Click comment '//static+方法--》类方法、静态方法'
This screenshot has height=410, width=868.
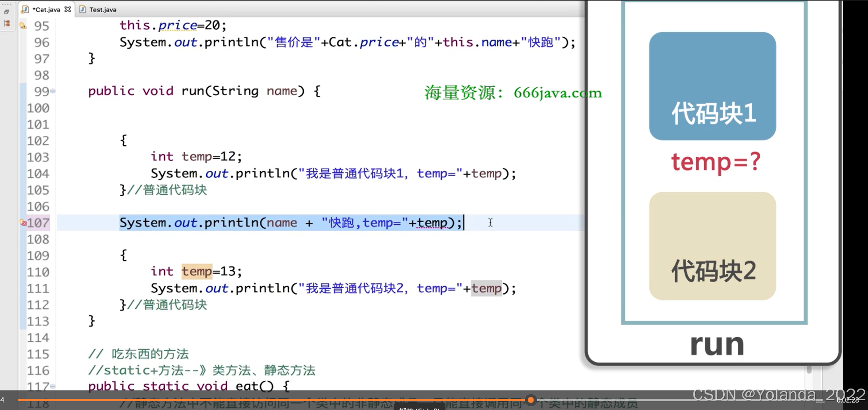(202, 371)
